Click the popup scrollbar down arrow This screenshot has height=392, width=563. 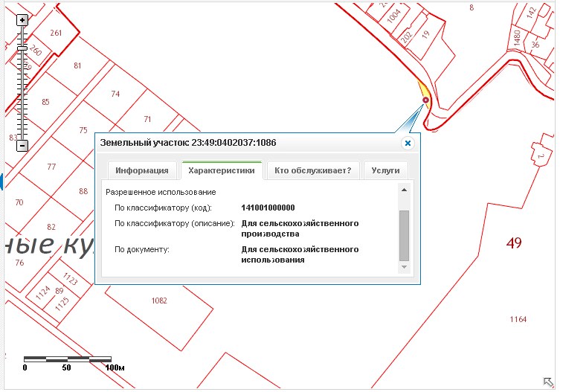(x=404, y=266)
